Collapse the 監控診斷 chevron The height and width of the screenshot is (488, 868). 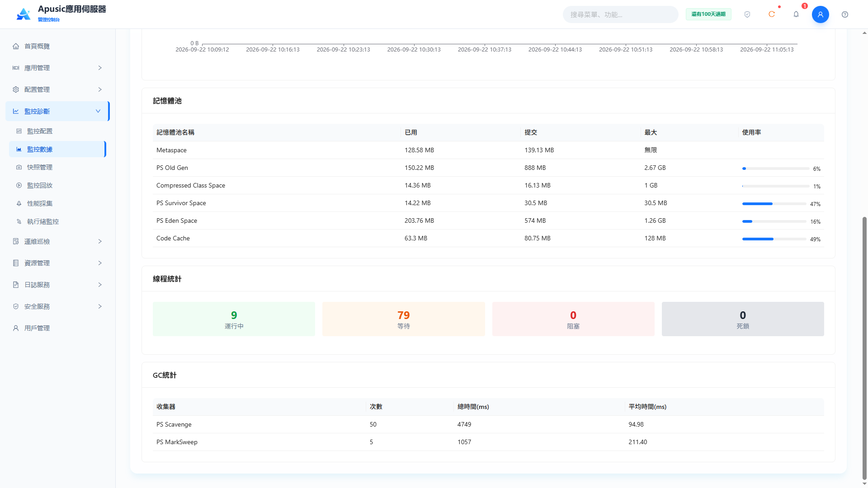pyautogui.click(x=98, y=111)
